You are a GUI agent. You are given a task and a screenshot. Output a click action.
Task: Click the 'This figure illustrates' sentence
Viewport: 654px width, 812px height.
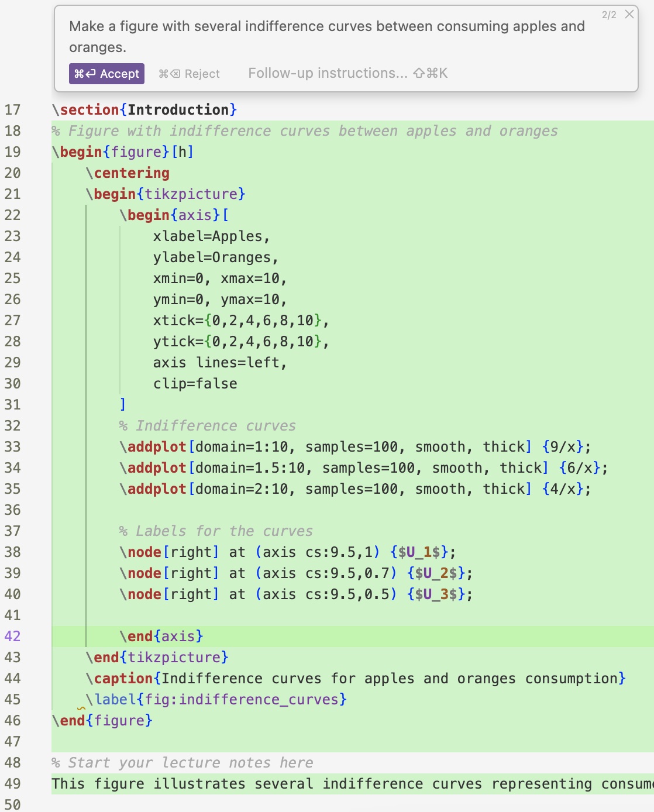click(352, 783)
